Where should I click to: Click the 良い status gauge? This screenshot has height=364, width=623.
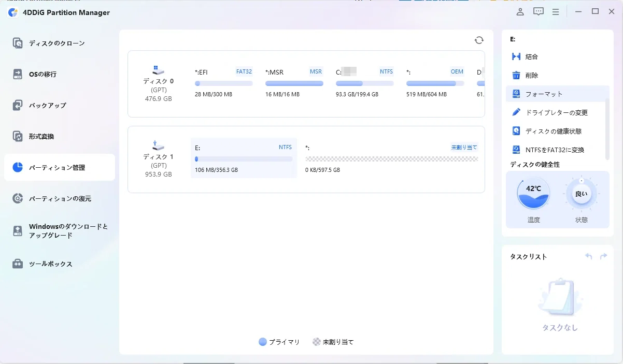[582, 194]
